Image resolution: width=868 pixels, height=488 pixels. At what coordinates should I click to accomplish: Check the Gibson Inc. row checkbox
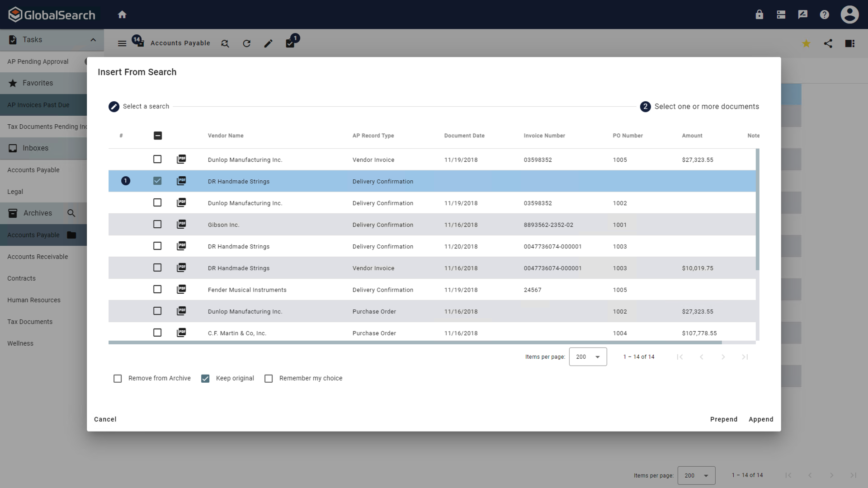(157, 224)
